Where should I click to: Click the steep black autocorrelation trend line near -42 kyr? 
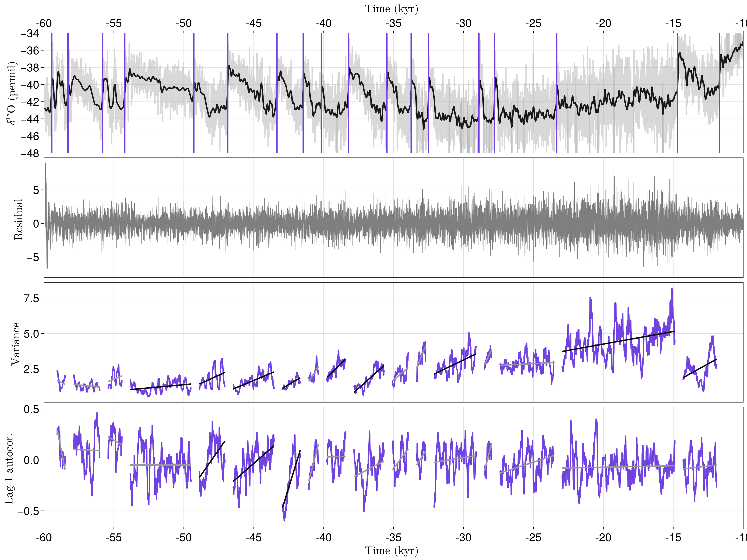[x=291, y=479]
